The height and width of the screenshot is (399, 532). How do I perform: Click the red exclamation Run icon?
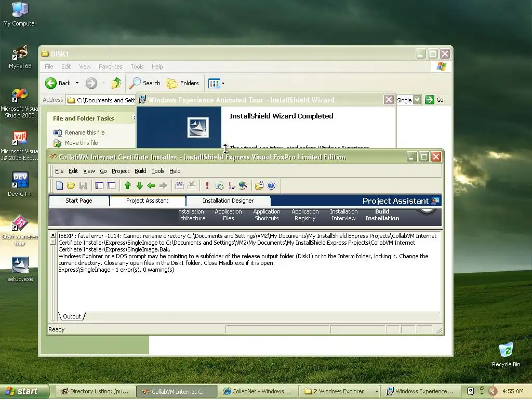(x=207, y=185)
